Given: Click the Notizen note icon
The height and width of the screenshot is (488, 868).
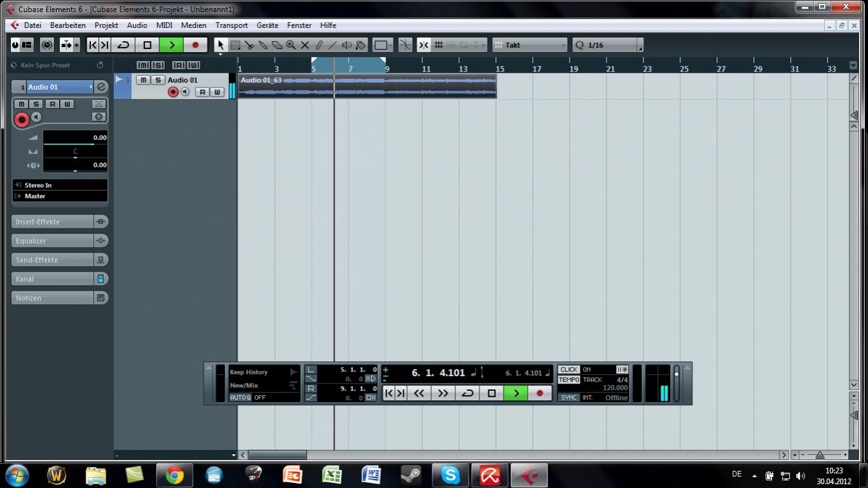Looking at the screenshot, I should [x=100, y=298].
